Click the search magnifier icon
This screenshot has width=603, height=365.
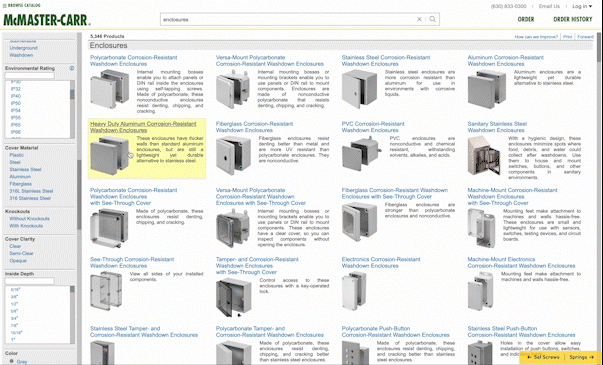[x=433, y=19]
